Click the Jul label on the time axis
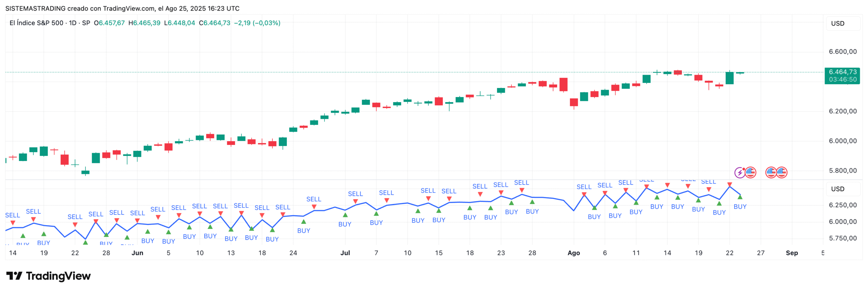The image size is (868, 292). pos(345,253)
